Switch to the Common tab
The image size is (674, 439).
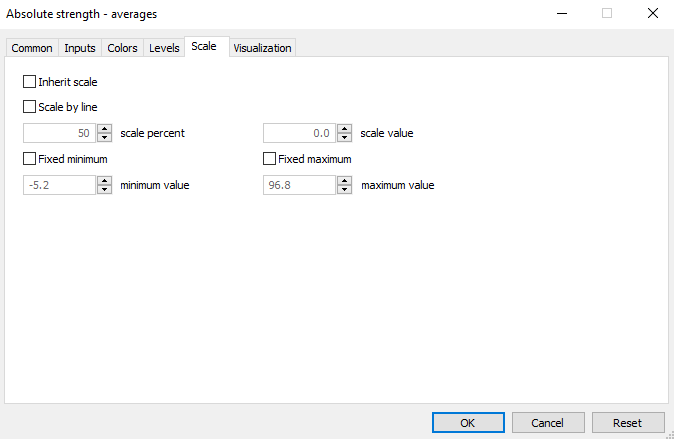point(32,48)
